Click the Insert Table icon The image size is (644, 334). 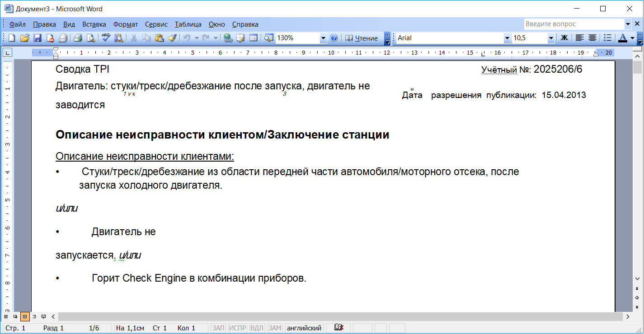pos(254,38)
